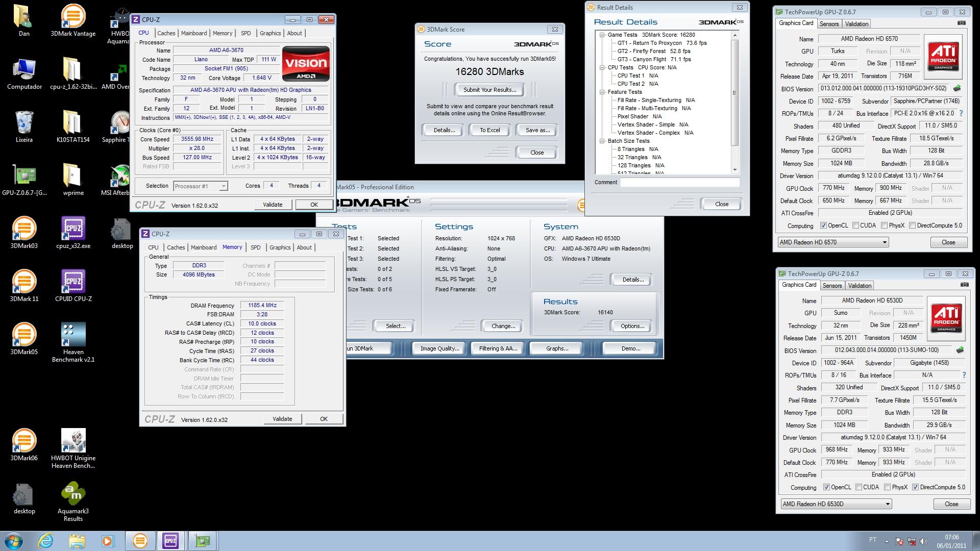The image size is (980, 551).
Task: Click Image Quality button in 3DMark05
Action: (x=439, y=348)
